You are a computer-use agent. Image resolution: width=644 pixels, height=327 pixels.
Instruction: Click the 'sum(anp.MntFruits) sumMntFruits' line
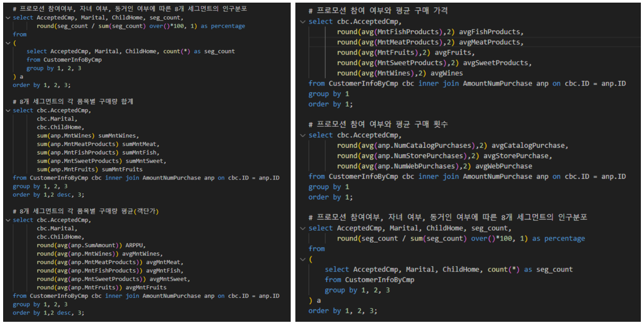click(x=89, y=169)
